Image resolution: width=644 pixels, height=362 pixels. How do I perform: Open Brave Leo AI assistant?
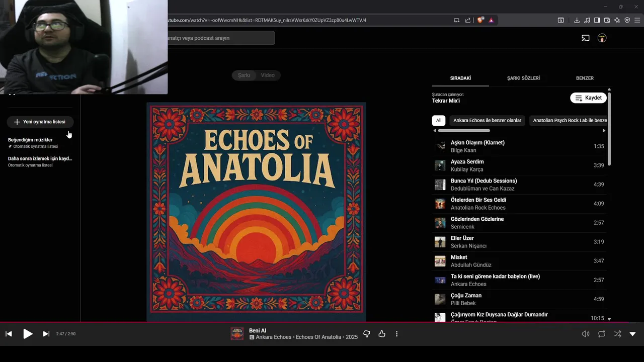[x=617, y=20]
